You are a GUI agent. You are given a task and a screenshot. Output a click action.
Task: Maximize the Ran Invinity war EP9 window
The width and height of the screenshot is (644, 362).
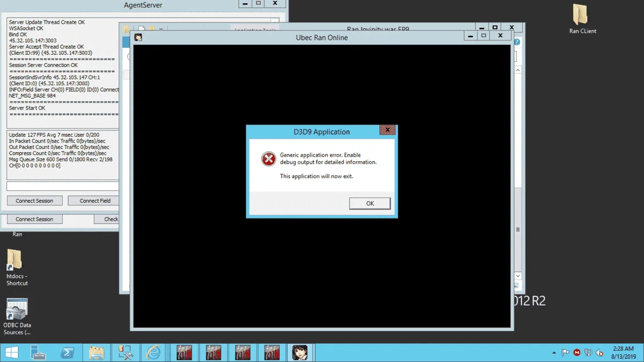point(495,27)
